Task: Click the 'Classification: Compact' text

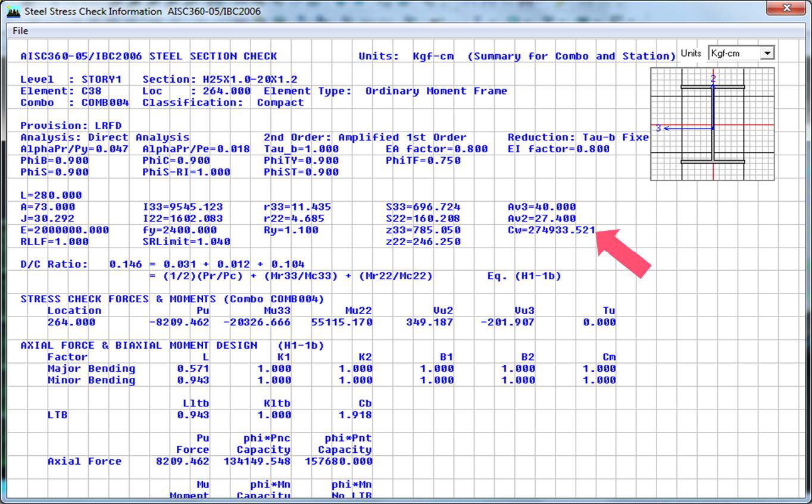Action: 223,102
